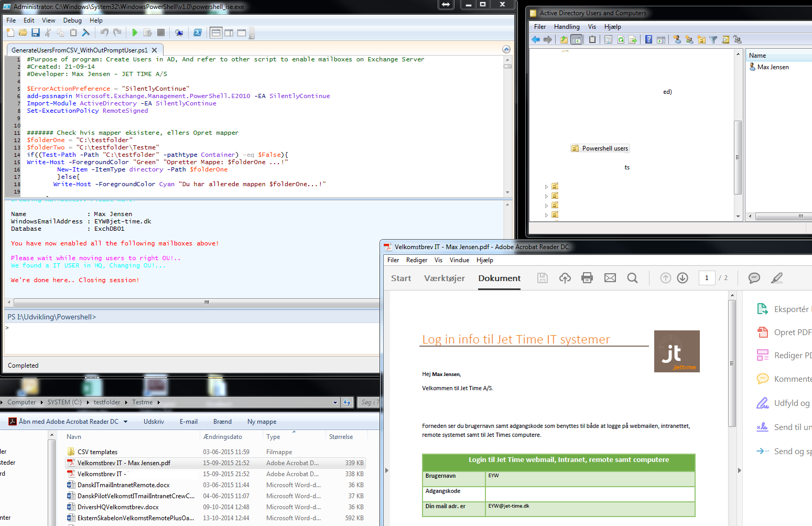This screenshot has width=812, height=526.
Task: Stop script execution in PowerShell ISE
Action: click(161, 33)
